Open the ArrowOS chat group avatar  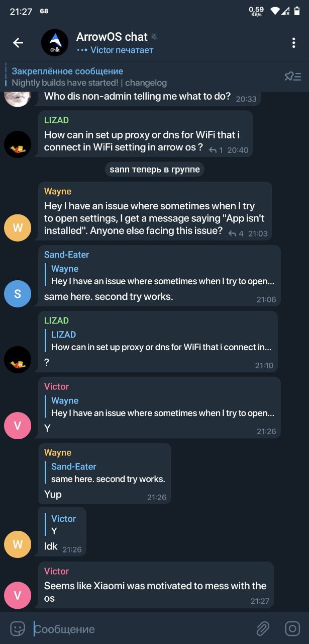coord(55,43)
